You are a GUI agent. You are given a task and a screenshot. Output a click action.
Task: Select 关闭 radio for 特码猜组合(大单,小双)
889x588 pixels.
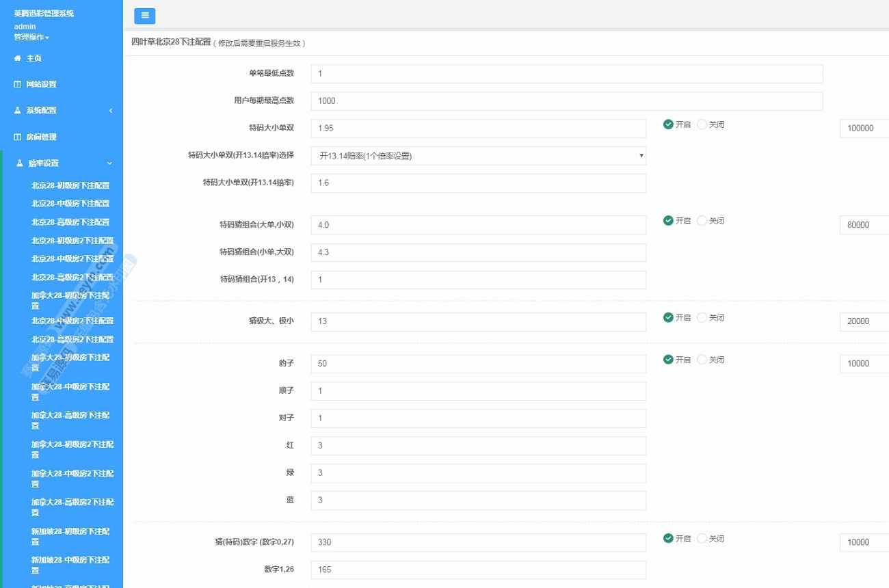click(702, 221)
